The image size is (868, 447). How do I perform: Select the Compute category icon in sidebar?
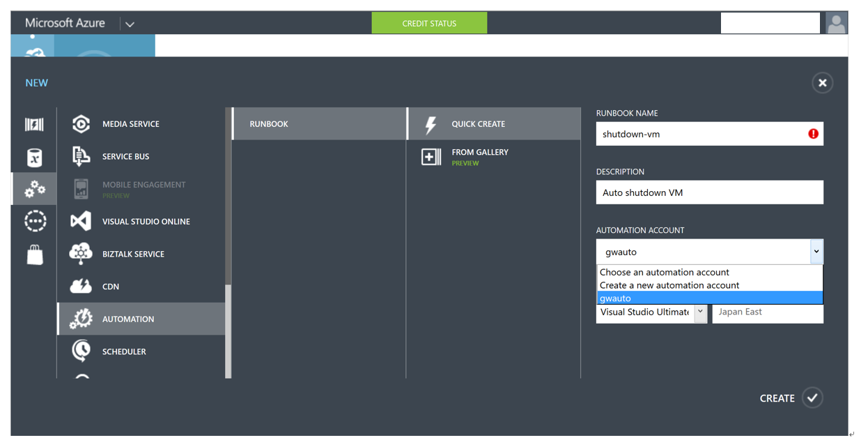pyautogui.click(x=34, y=124)
